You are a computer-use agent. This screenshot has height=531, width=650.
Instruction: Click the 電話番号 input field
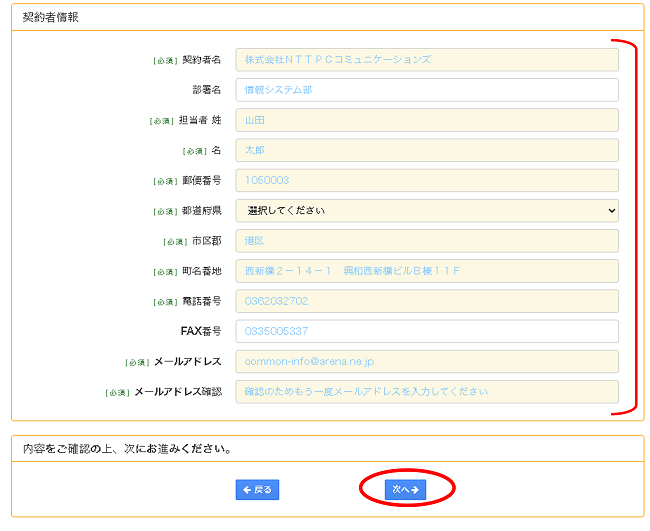coord(427,301)
